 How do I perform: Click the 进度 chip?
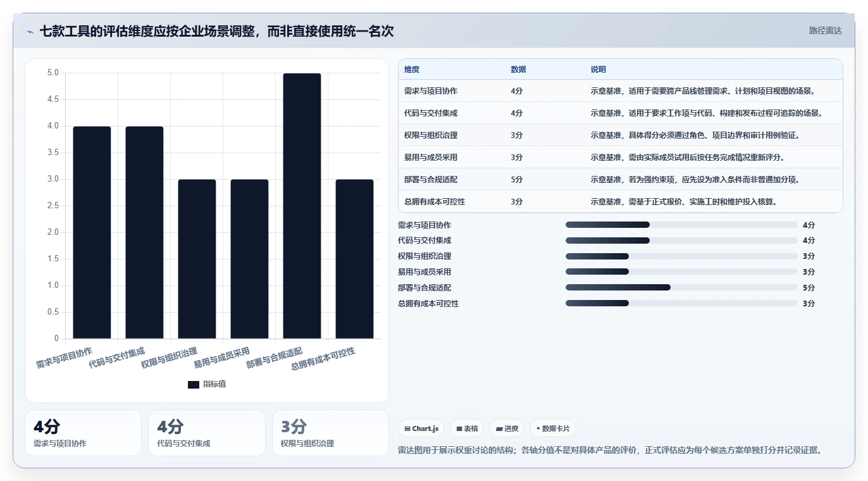click(507, 428)
